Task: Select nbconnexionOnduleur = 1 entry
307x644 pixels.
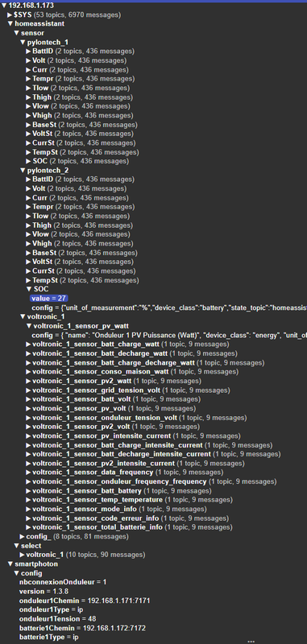Action: pyautogui.click(x=63, y=582)
